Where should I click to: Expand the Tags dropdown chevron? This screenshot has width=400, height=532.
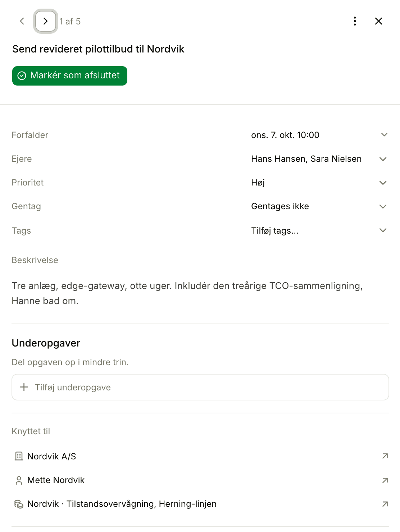pyautogui.click(x=383, y=230)
